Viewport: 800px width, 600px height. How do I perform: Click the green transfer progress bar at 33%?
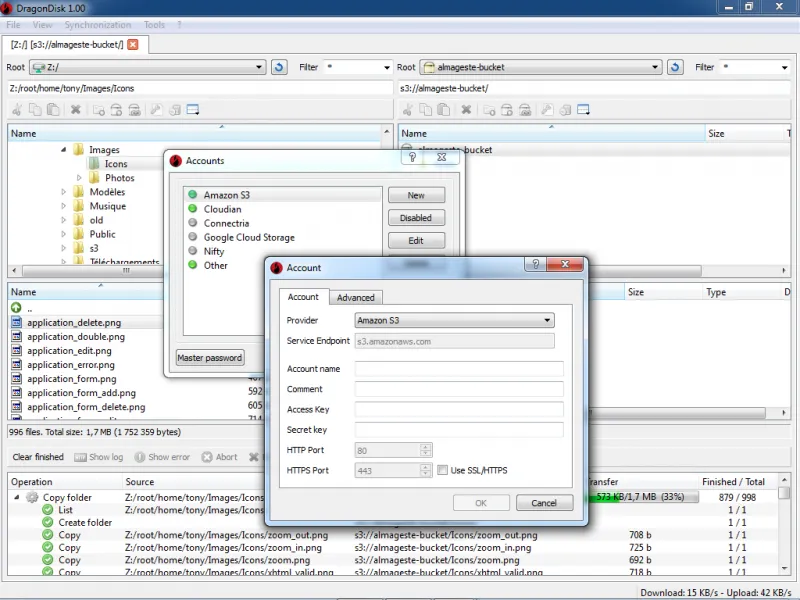click(x=644, y=496)
